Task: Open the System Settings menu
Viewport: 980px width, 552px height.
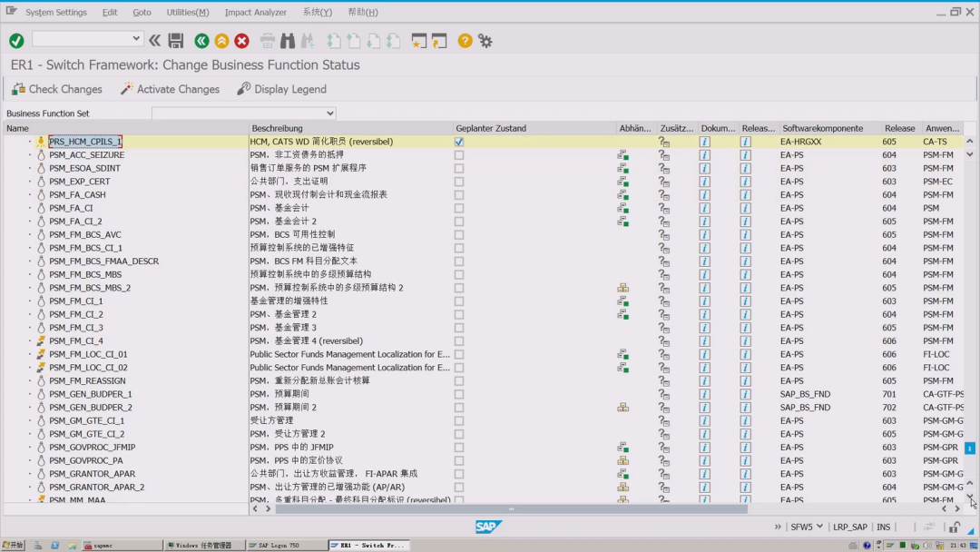Action: pyautogui.click(x=56, y=12)
